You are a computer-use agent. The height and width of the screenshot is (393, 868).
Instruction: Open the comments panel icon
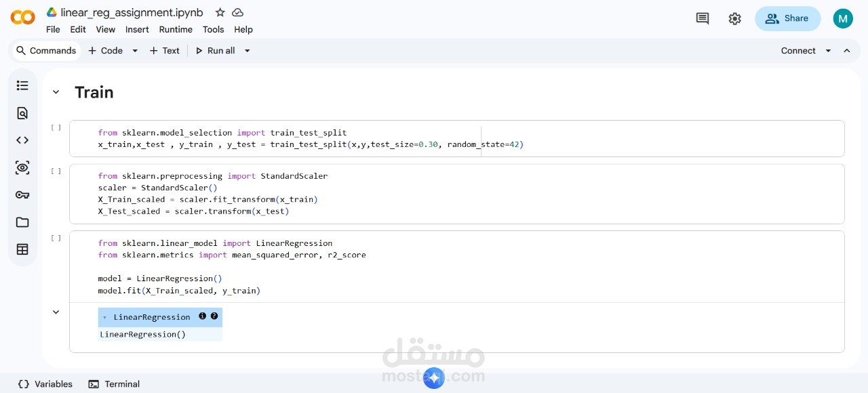click(x=703, y=19)
